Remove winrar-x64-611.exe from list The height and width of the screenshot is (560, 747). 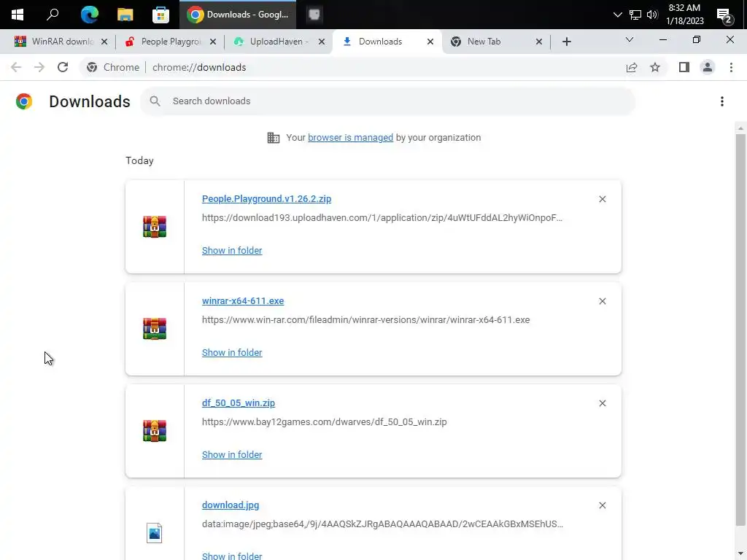(602, 301)
